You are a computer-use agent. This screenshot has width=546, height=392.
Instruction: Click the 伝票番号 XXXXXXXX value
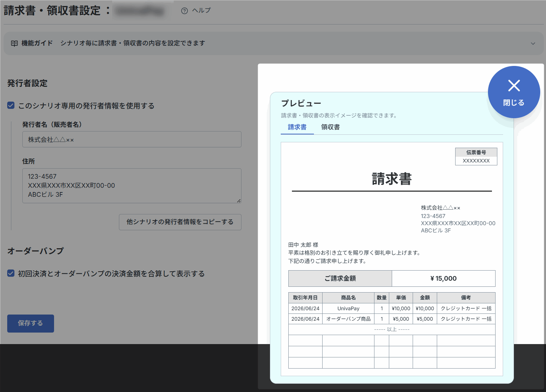pos(476,161)
